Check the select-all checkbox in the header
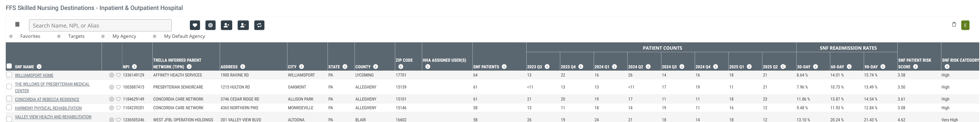This screenshot has height=122, width=980. pos(9,66)
